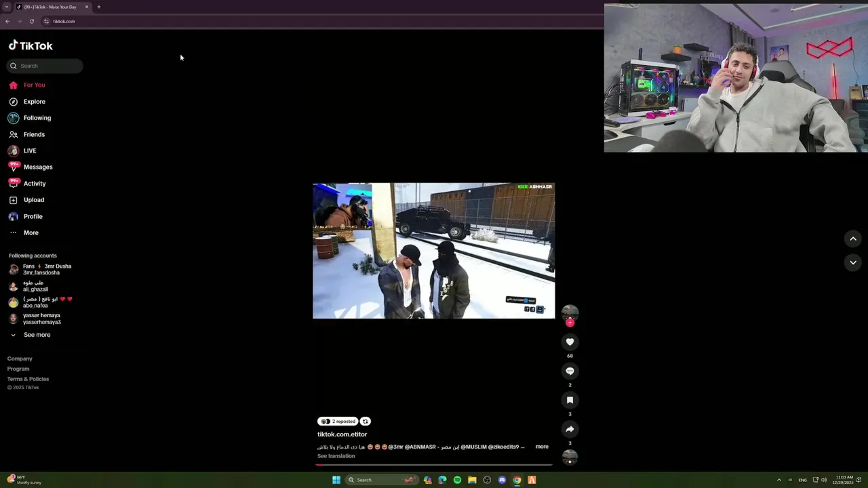Go to next video with down chevron
Screen dimensions: 868x488
tap(853, 262)
